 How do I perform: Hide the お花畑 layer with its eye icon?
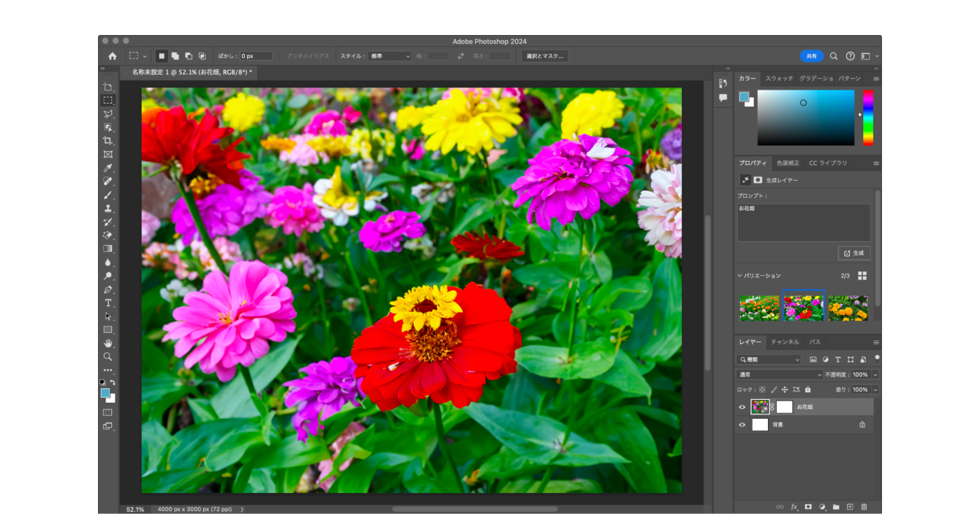click(742, 407)
